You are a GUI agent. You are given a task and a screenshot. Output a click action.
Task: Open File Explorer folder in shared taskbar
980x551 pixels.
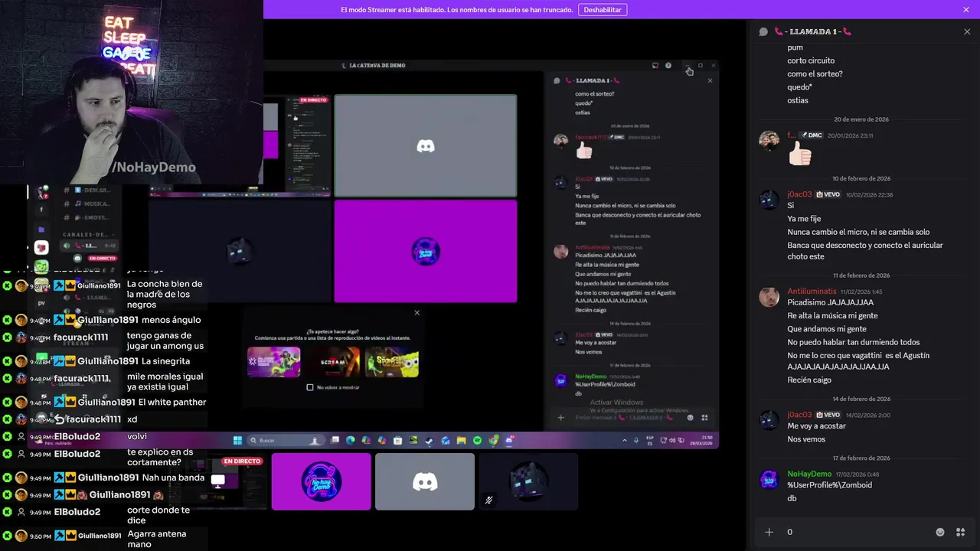[x=461, y=441]
